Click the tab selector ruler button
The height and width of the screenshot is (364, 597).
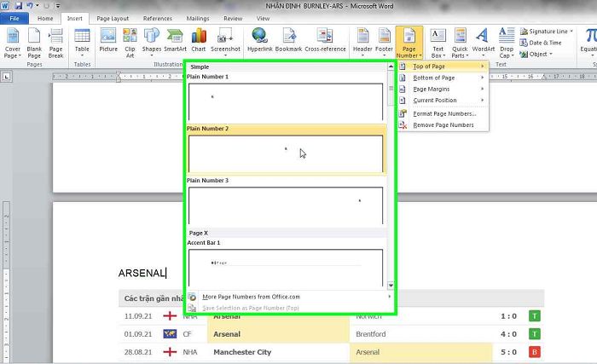pos(7,77)
